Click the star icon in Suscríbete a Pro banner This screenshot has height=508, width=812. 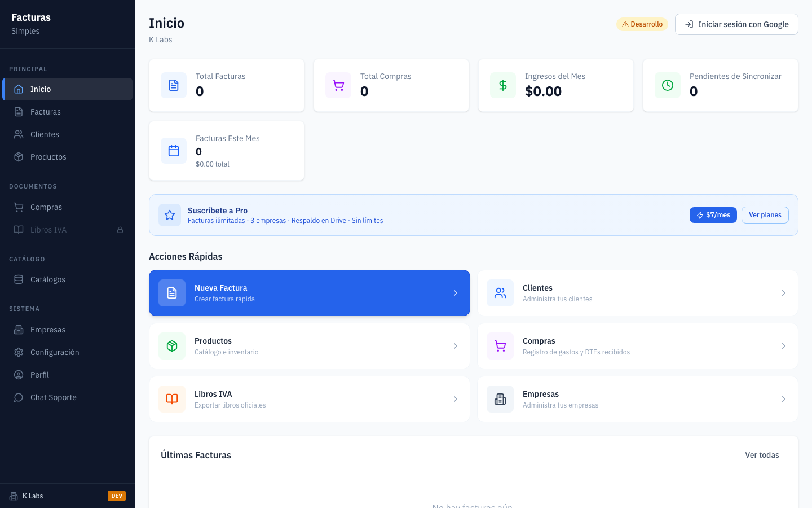coord(170,215)
